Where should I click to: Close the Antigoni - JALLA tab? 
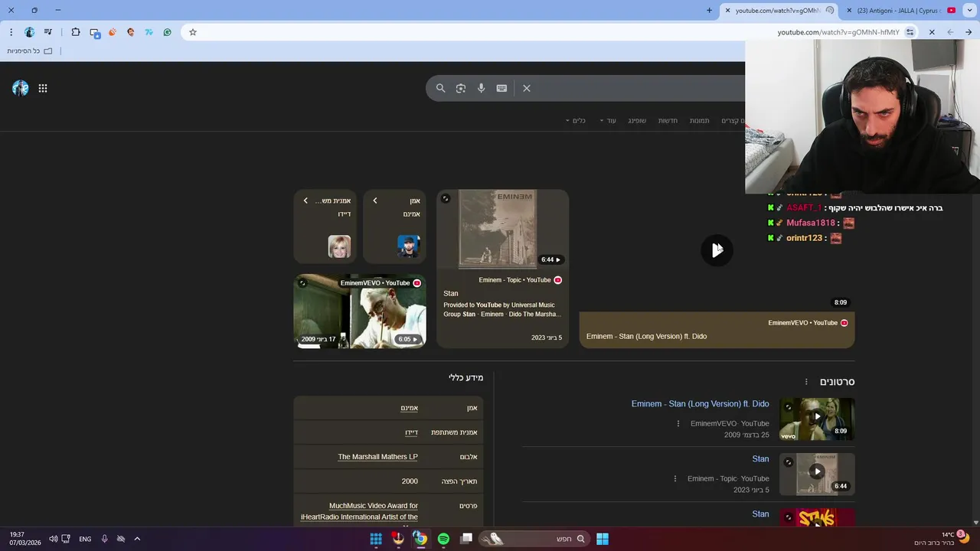click(x=848, y=11)
